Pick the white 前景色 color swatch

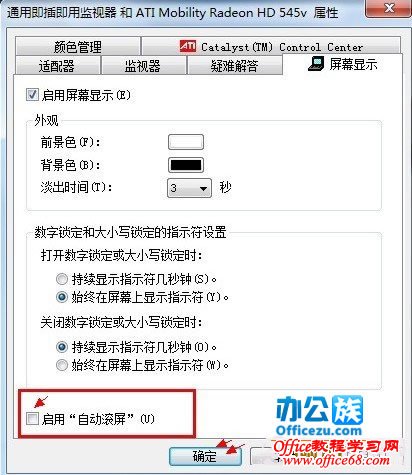(186, 142)
